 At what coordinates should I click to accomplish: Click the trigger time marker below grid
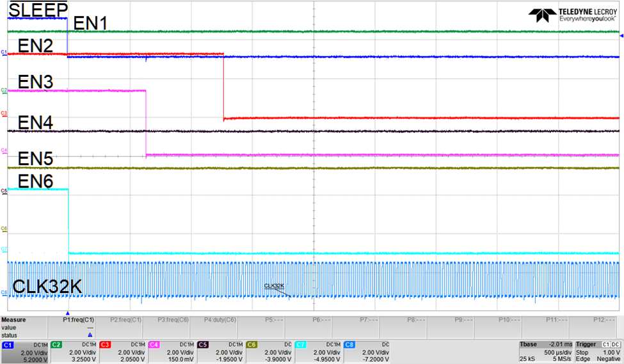[67, 312]
